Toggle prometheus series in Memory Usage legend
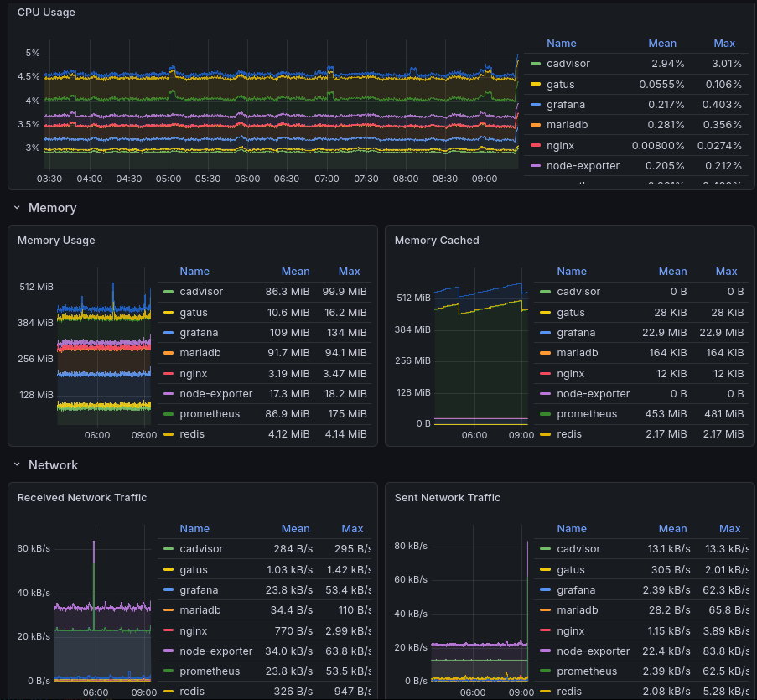Screen dimensions: 757x700 [x=210, y=414]
